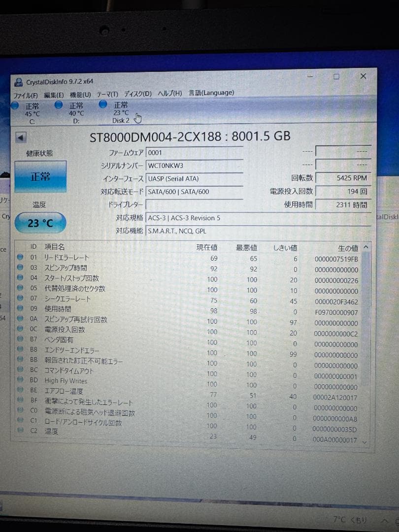
Task: Click the 生の値 column header
Action: (x=348, y=248)
